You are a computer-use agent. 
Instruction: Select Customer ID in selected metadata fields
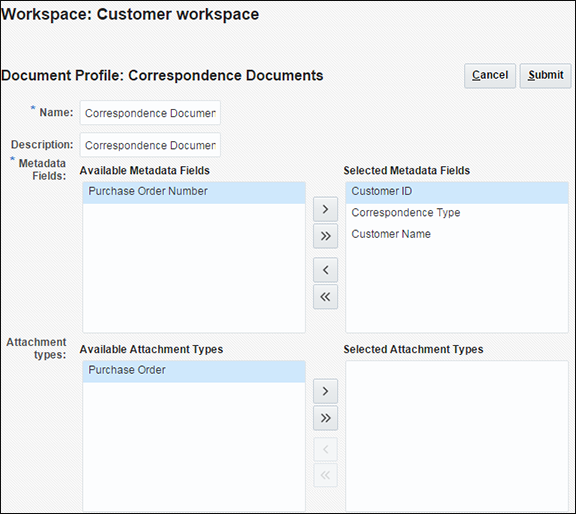(x=457, y=192)
